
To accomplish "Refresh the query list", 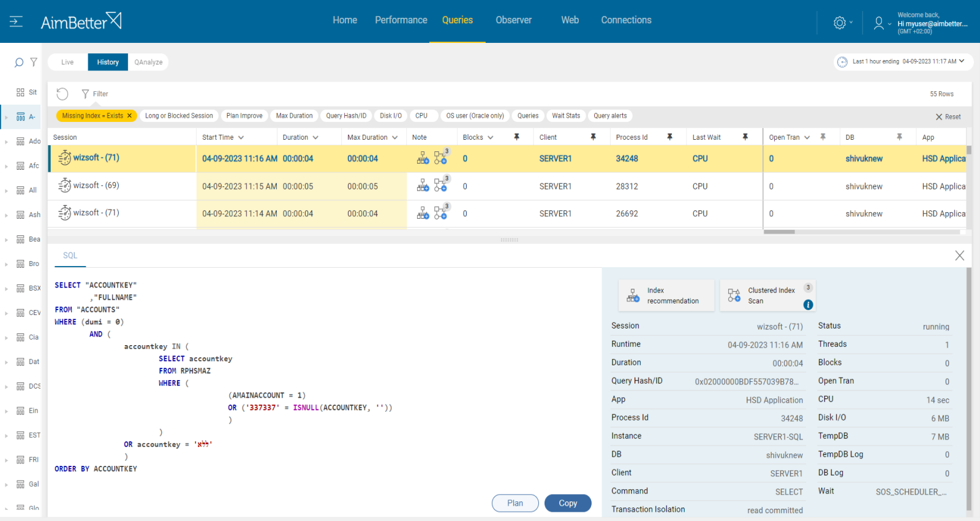I will tap(62, 94).
